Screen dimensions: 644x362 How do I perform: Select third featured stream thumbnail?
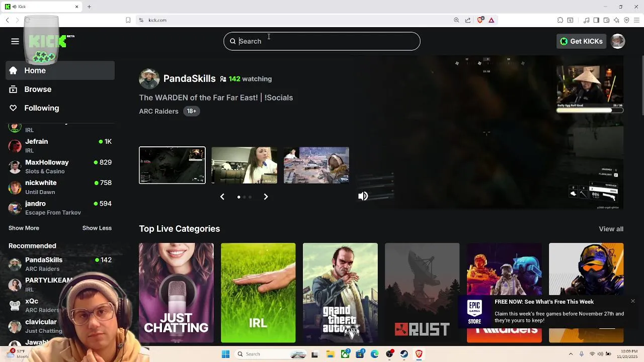(x=316, y=165)
